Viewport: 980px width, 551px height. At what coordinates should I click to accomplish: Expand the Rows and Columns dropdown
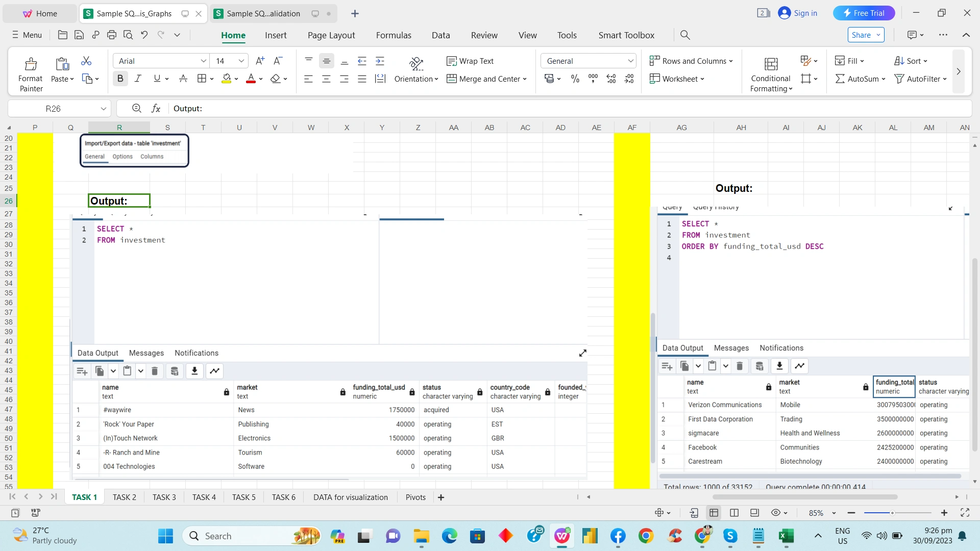click(x=692, y=61)
